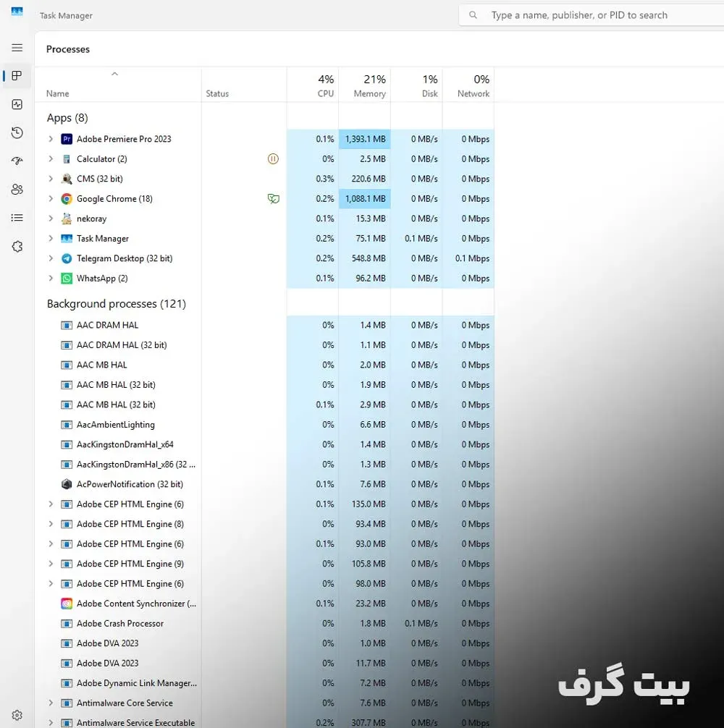Click Telegram network value 0.1 Mbps
The height and width of the screenshot is (728, 724).
472,258
